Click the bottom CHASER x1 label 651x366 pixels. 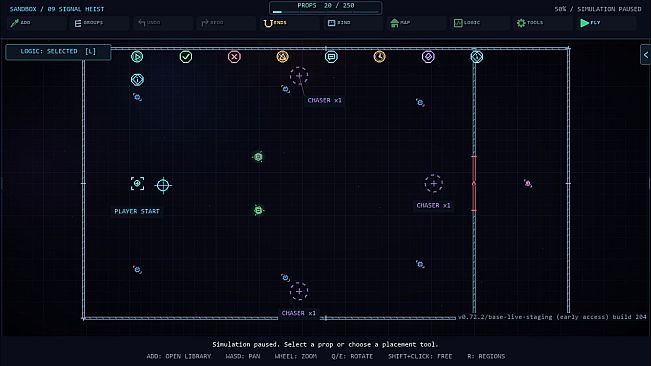pyautogui.click(x=299, y=313)
